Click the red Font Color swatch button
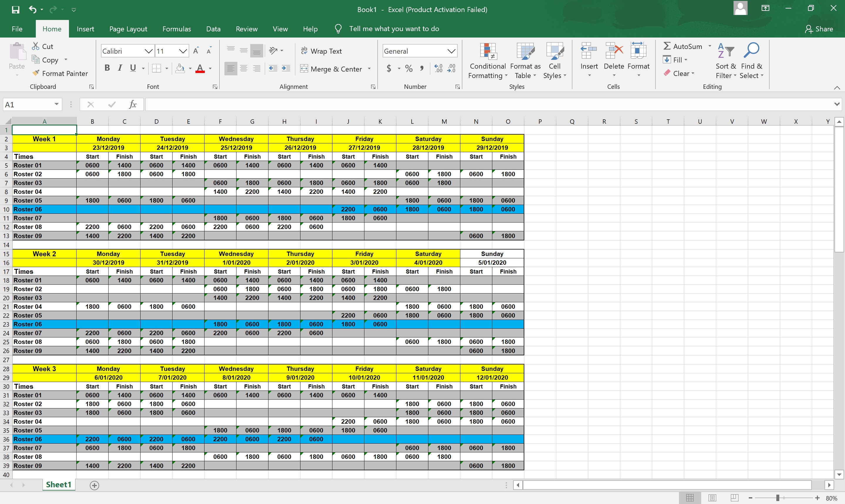This screenshot has width=845, height=504. tap(200, 68)
